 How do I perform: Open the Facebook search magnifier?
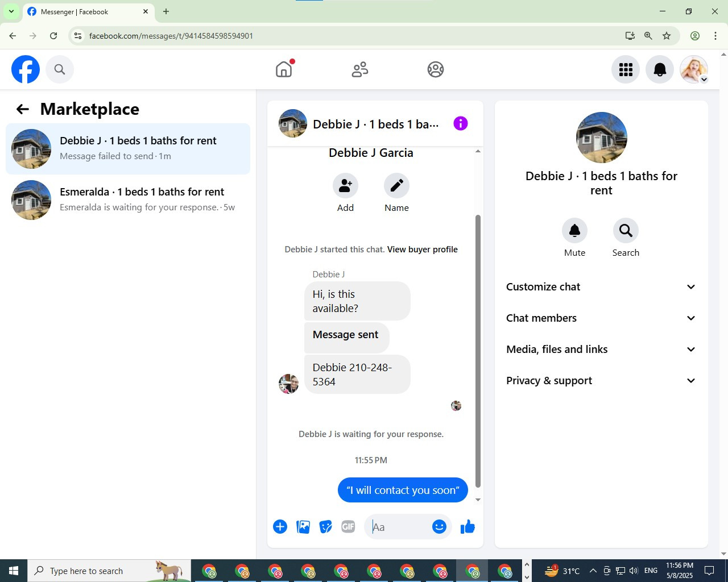[60, 69]
